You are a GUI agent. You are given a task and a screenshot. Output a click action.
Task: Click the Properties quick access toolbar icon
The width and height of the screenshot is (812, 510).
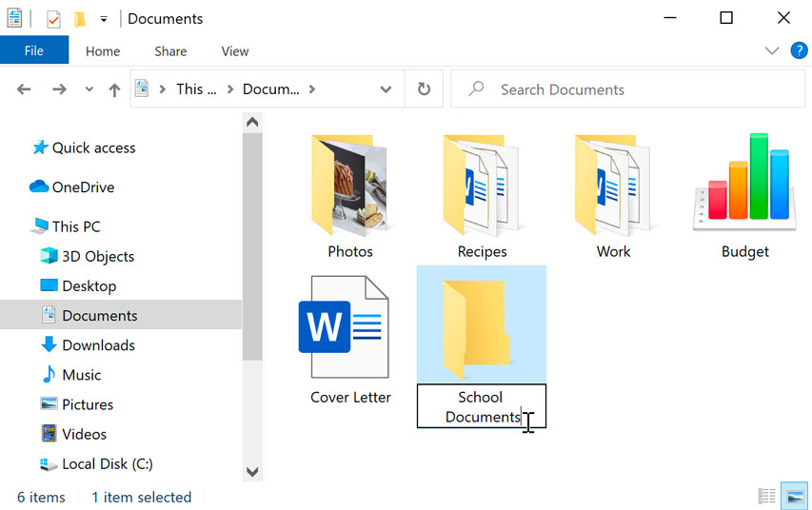pyautogui.click(x=53, y=18)
